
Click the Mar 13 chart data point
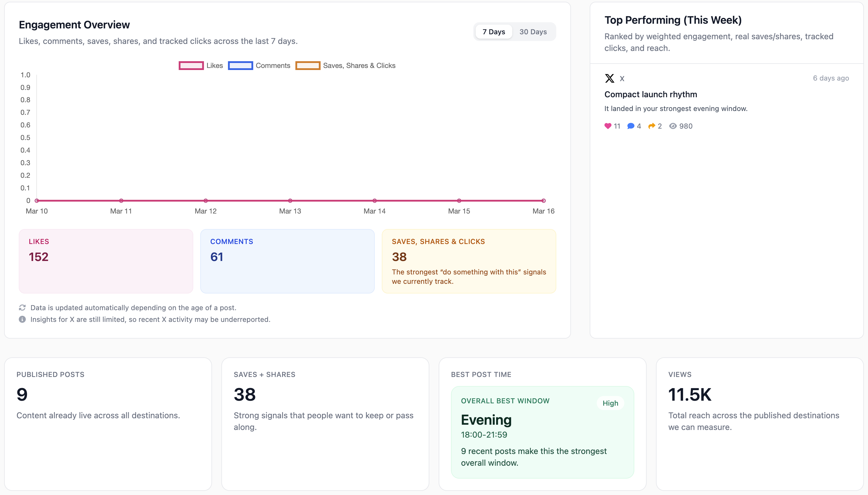click(x=290, y=201)
